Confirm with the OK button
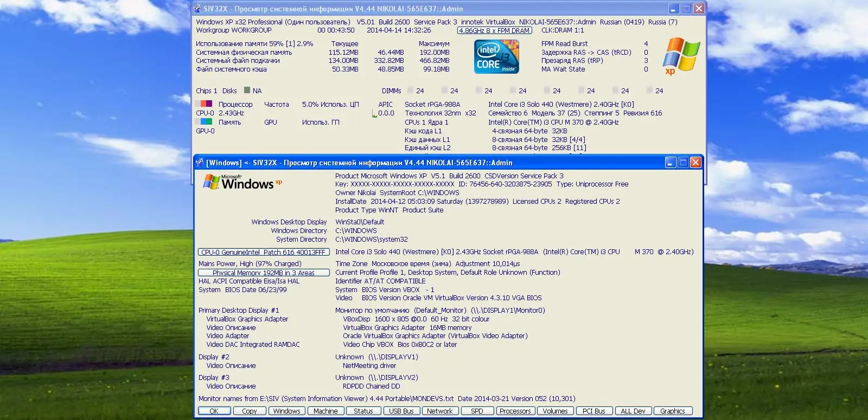The height and width of the screenshot is (420, 868). 214,411
